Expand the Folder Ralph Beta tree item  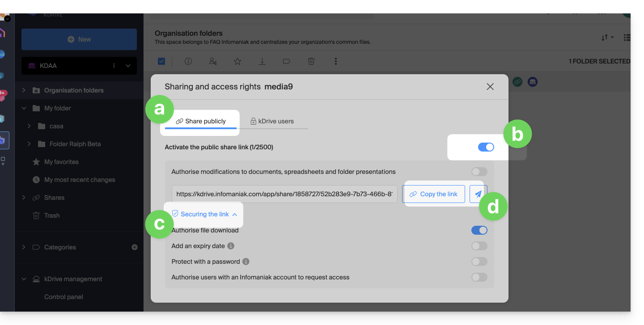29,144
